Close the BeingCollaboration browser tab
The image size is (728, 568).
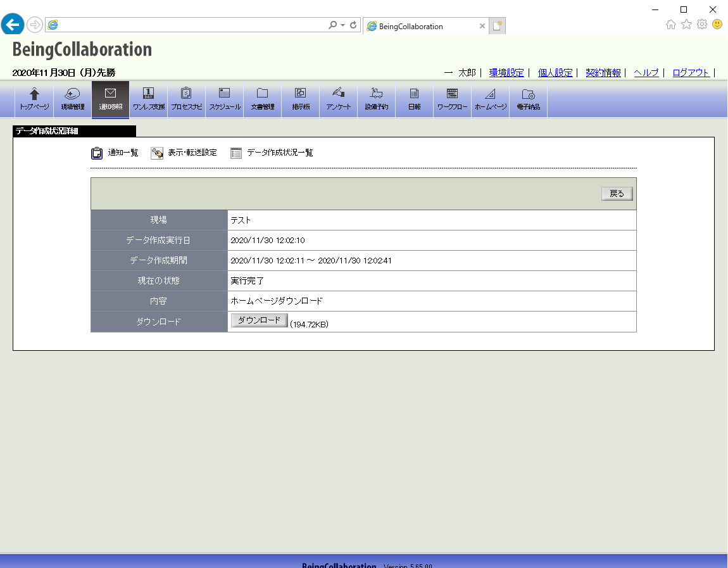click(482, 26)
